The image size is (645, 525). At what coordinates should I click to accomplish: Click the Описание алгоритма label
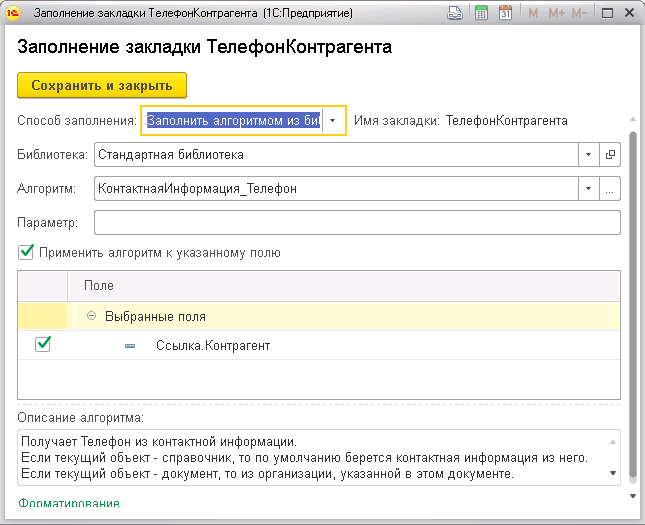pyautogui.click(x=81, y=418)
